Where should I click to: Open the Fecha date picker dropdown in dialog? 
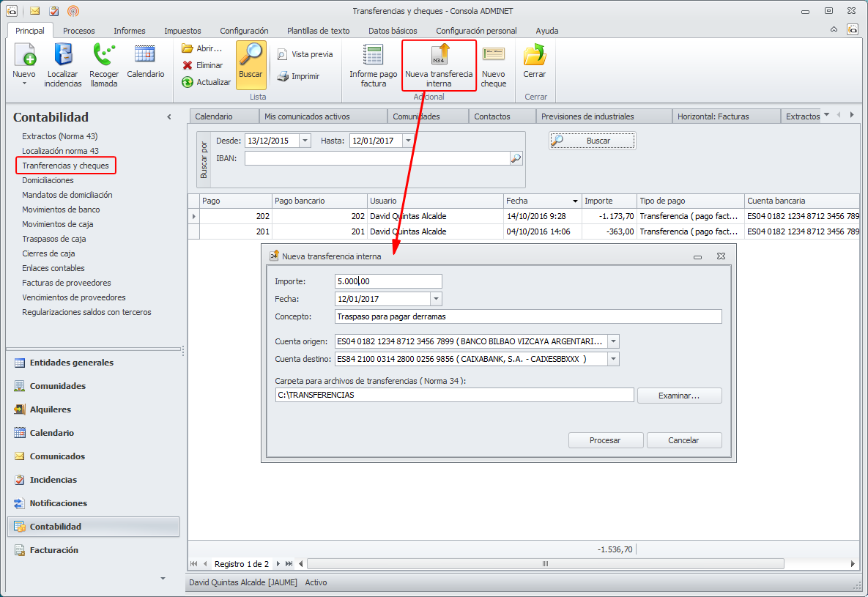click(436, 299)
